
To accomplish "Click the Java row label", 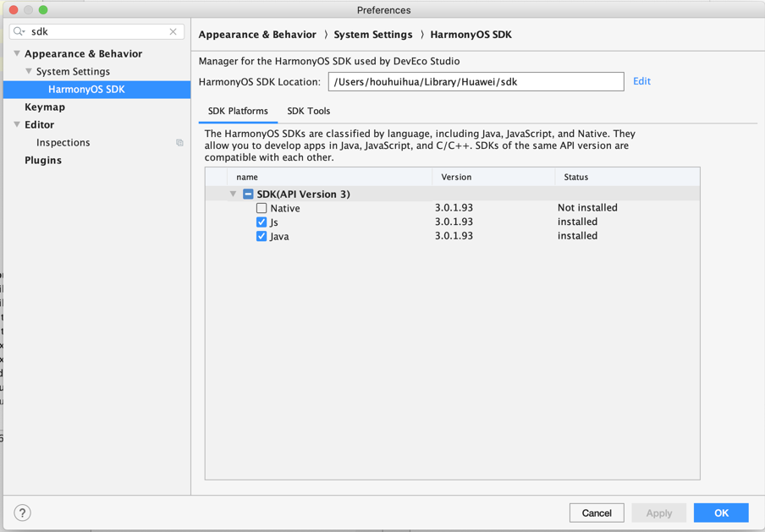I will pos(279,237).
